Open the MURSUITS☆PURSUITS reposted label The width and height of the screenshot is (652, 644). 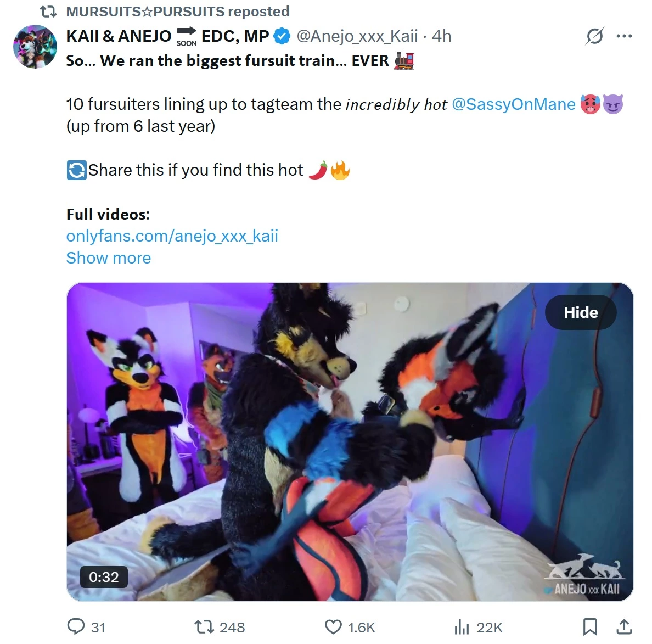(x=178, y=12)
